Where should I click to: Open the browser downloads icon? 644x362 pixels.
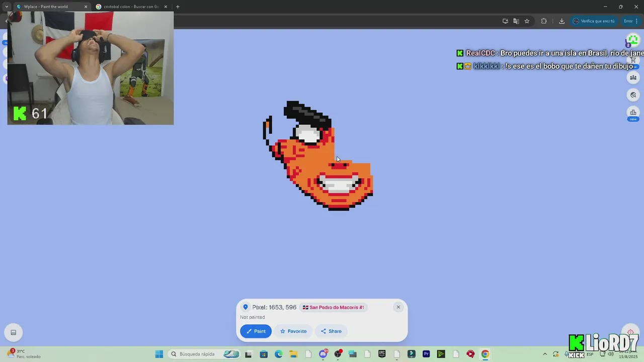pyautogui.click(x=561, y=21)
